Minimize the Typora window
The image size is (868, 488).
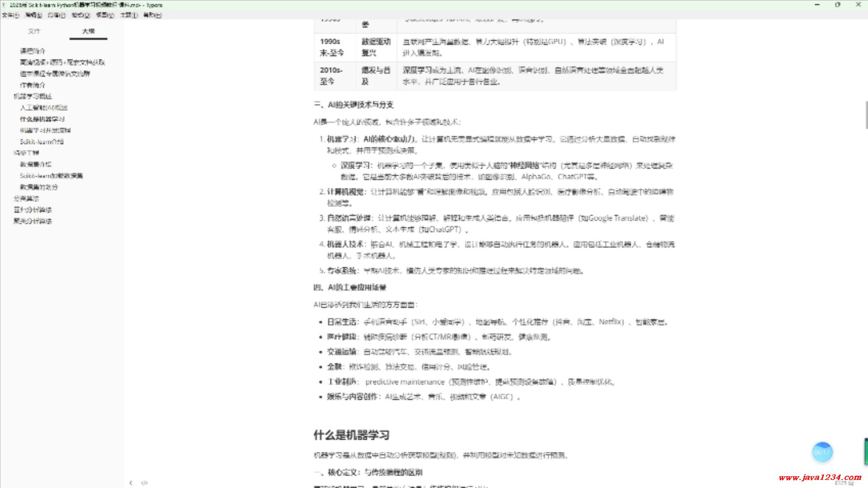(x=817, y=5)
